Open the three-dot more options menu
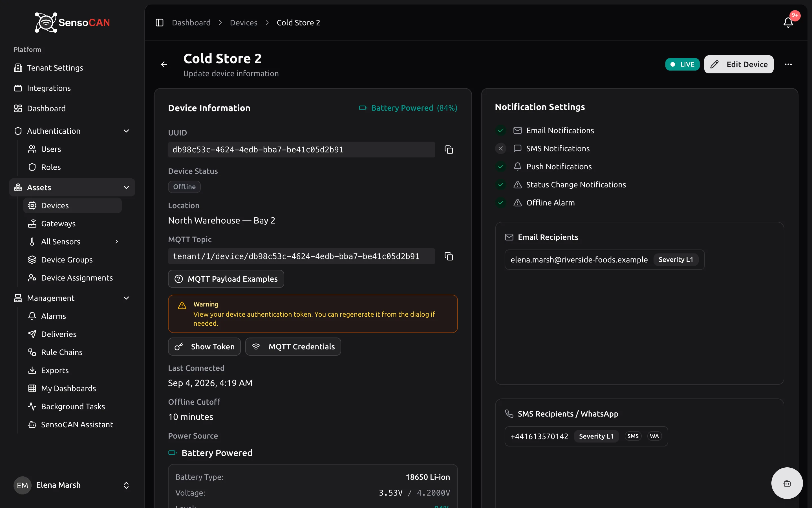Image resolution: width=812 pixels, height=508 pixels. point(788,64)
